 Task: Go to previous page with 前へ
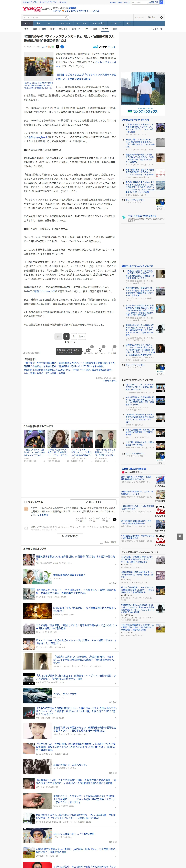58,336
